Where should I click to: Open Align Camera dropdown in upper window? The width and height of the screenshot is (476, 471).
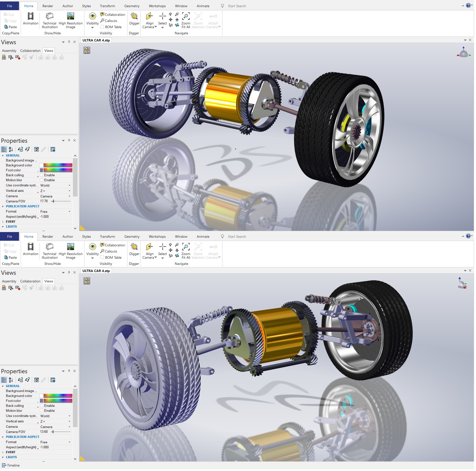(156, 27)
